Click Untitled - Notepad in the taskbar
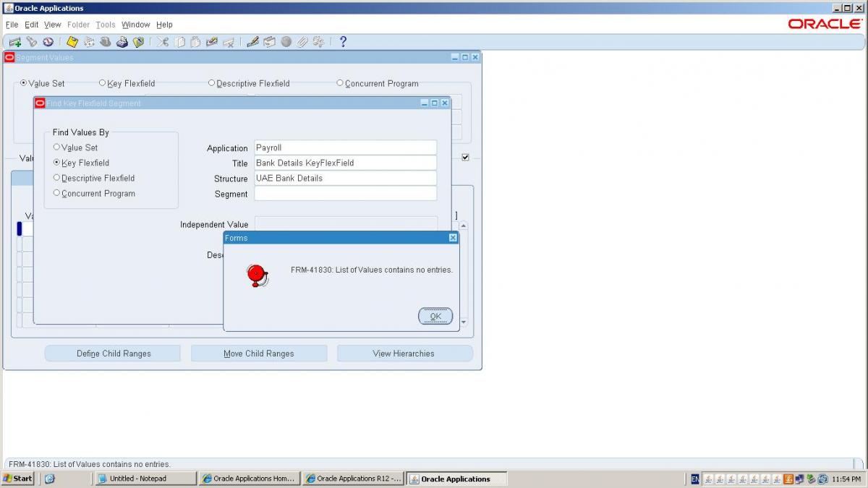The image size is (868, 488). tap(145, 478)
